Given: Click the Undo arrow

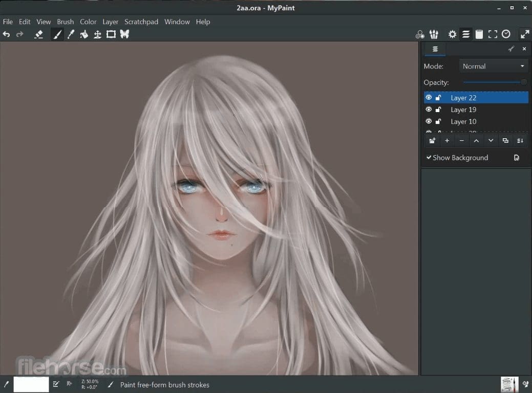Looking at the screenshot, I should (6, 34).
